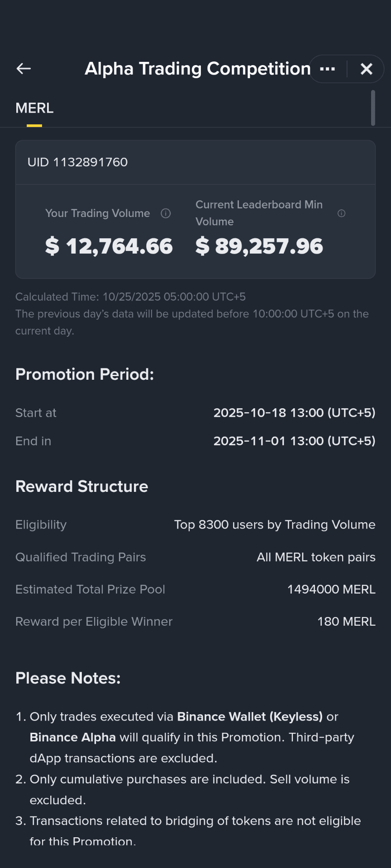Screen dimensions: 391x868
Task: Tap the $ 89,257.96 leaderboard min volume
Action: [259, 246]
